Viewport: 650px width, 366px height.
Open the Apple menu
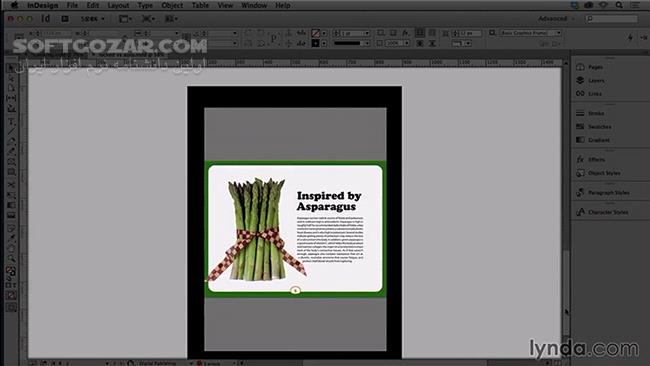(14, 5)
